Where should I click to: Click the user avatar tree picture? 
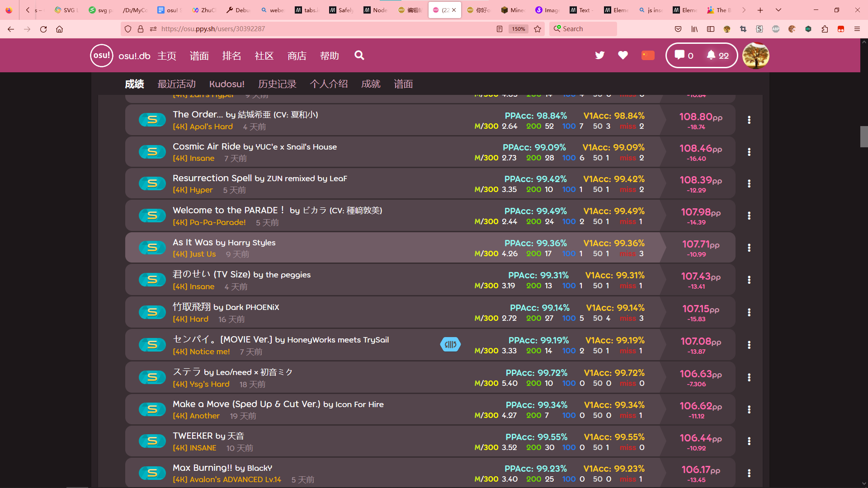tap(756, 56)
